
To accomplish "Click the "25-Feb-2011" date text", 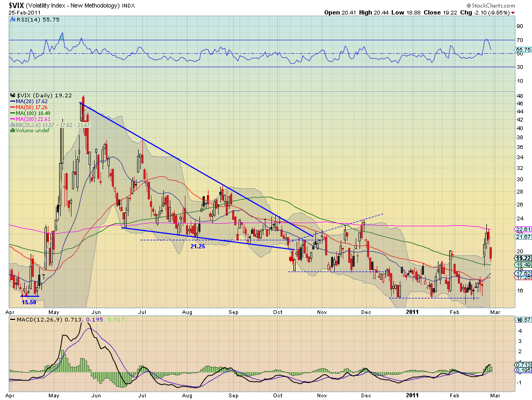I will (x=24, y=12).
